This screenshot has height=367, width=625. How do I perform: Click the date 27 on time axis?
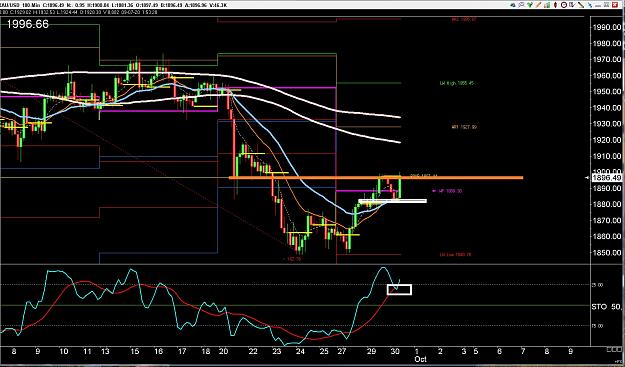click(x=341, y=351)
